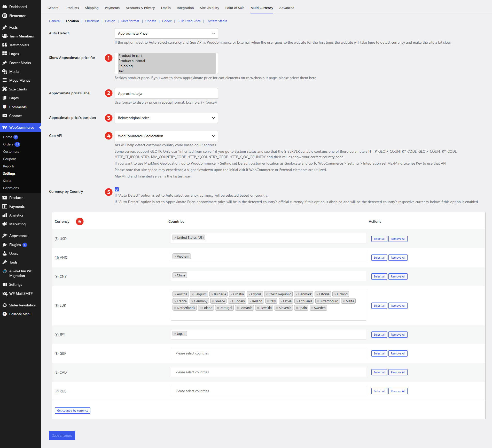The width and height of the screenshot is (492, 448).
Task: Select Product subtotal in the list
Action: 167,61
